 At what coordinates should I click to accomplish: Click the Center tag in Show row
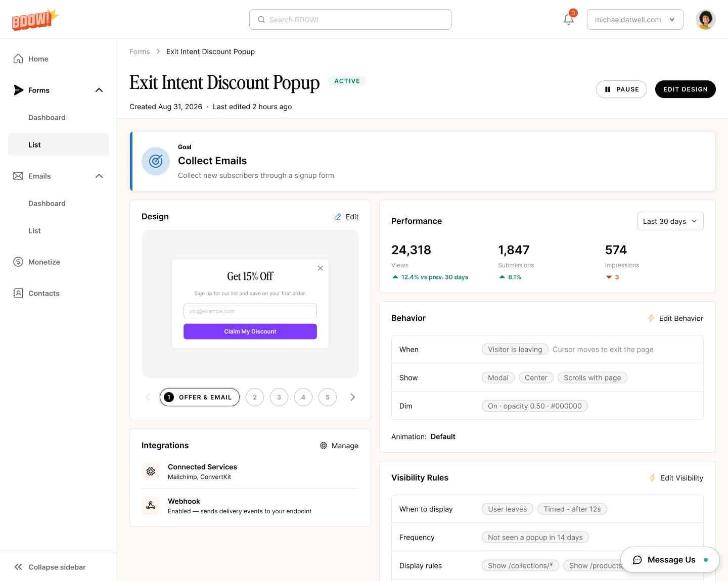click(536, 377)
